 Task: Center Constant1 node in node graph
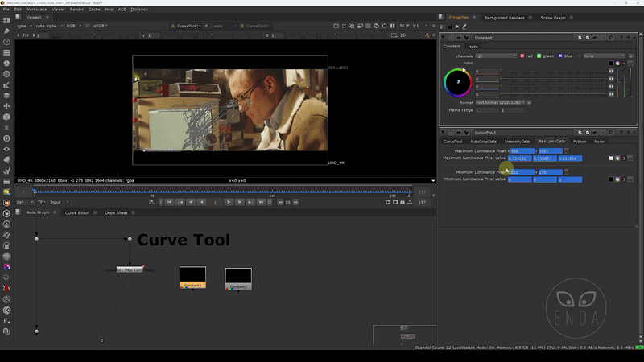[451, 38]
